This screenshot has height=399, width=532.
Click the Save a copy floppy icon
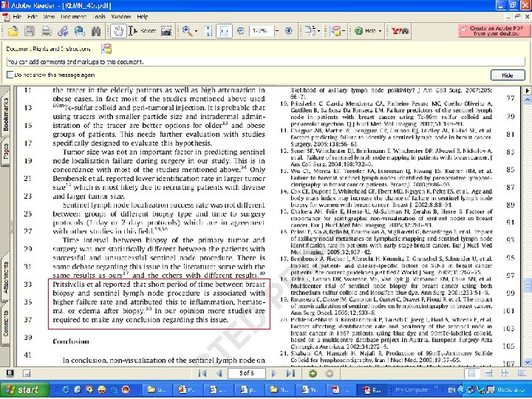tap(30, 31)
